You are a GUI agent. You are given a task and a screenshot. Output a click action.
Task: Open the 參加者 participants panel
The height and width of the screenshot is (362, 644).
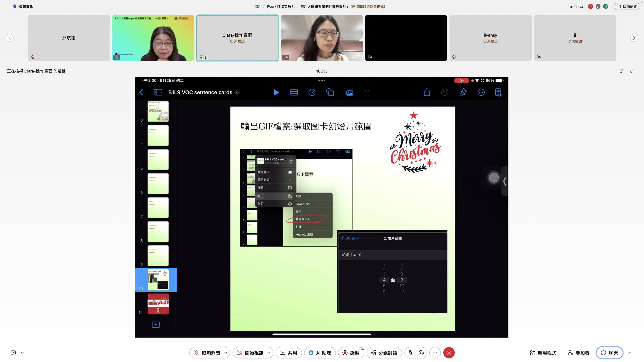pos(579,353)
